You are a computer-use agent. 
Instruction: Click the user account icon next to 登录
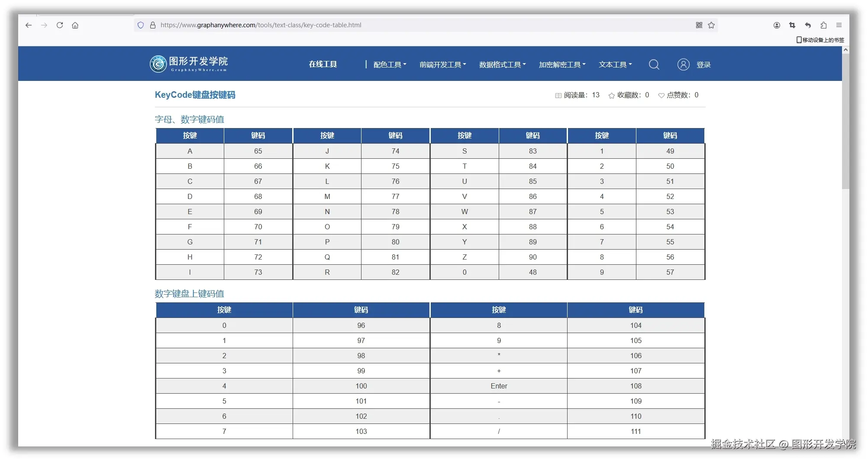[x=683, y=64]
